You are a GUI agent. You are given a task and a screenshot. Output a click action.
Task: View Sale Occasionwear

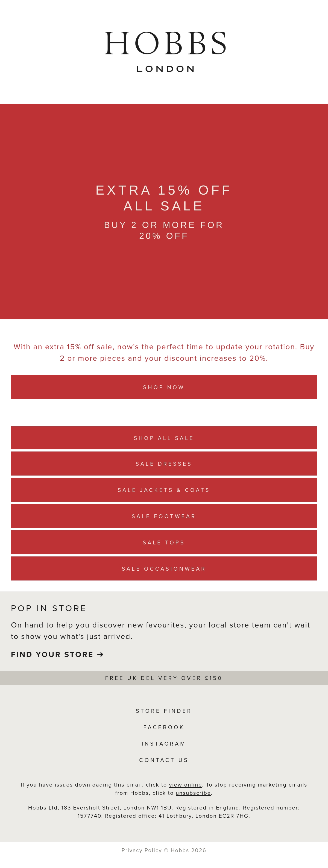[164, 569]
